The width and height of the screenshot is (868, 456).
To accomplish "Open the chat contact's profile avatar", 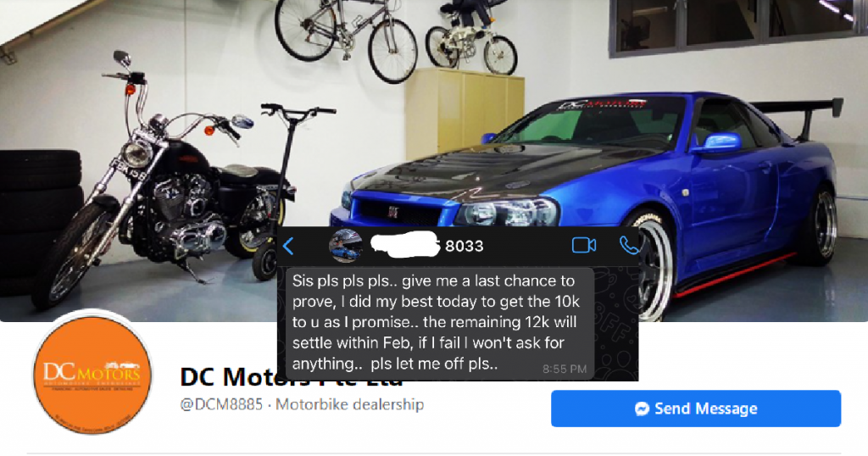I will tap(346, 246).
